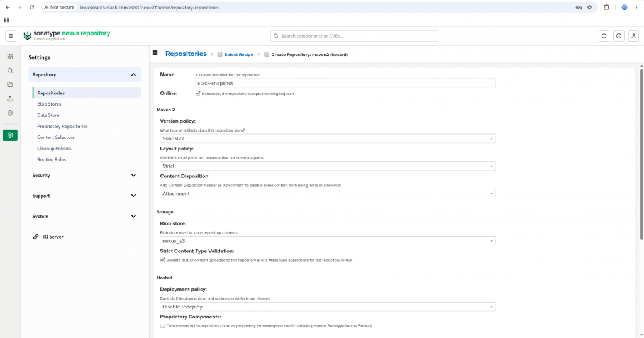This screenshot has height=338, width=644.
Task: Expand the Security settings section
Action: 84,175
